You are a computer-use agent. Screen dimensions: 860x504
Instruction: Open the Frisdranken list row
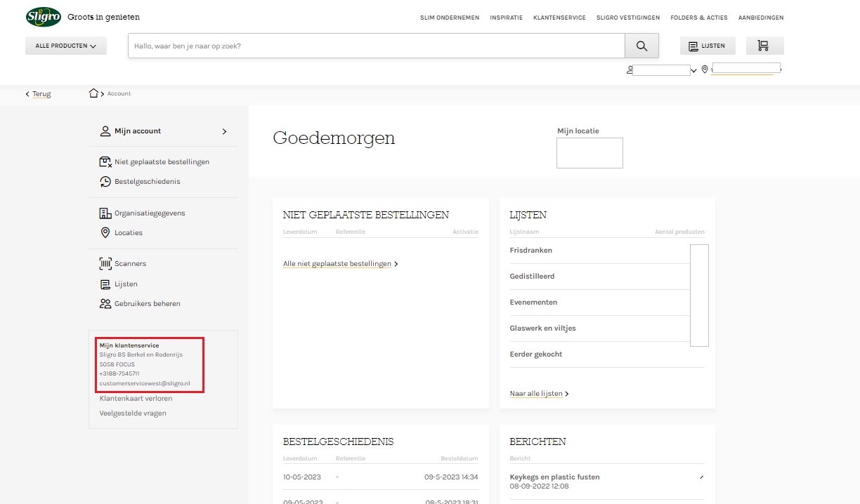tap(531, 251)
